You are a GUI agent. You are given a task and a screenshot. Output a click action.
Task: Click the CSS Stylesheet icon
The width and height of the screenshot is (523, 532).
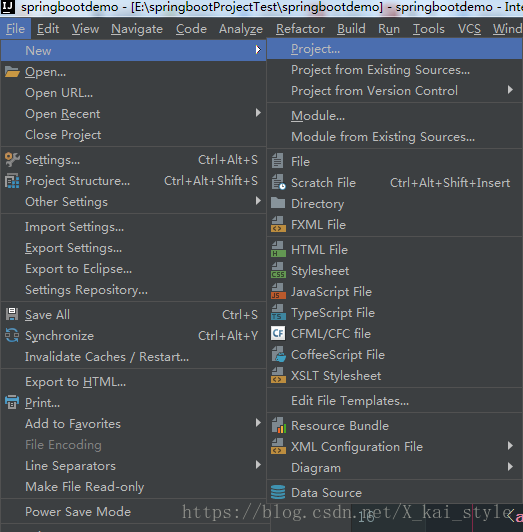point(278,270)
